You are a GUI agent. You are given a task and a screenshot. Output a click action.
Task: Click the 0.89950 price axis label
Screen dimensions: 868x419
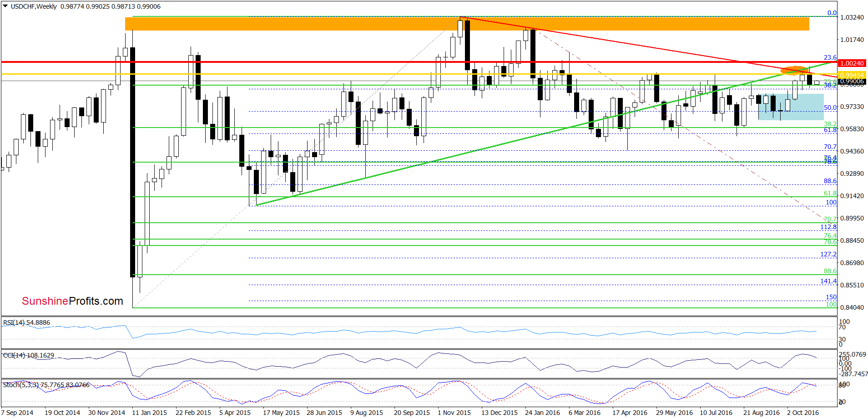click(852, 218)
